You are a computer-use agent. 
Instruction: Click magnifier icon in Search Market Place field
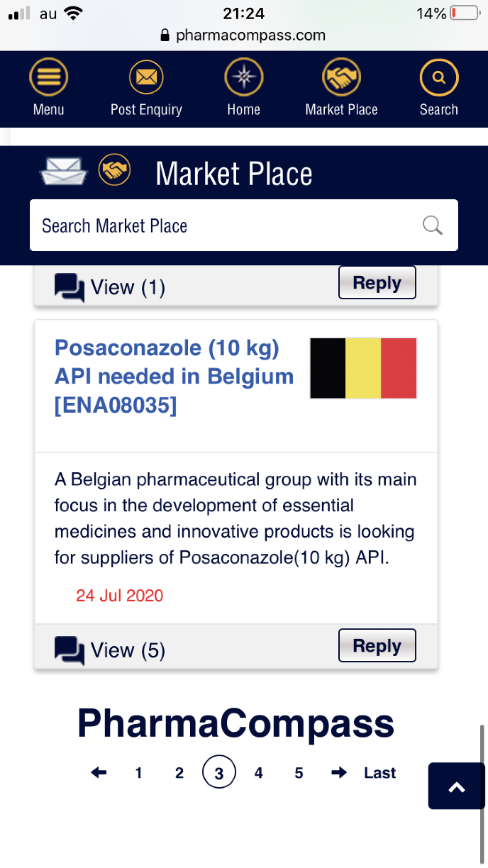(433, 226)
